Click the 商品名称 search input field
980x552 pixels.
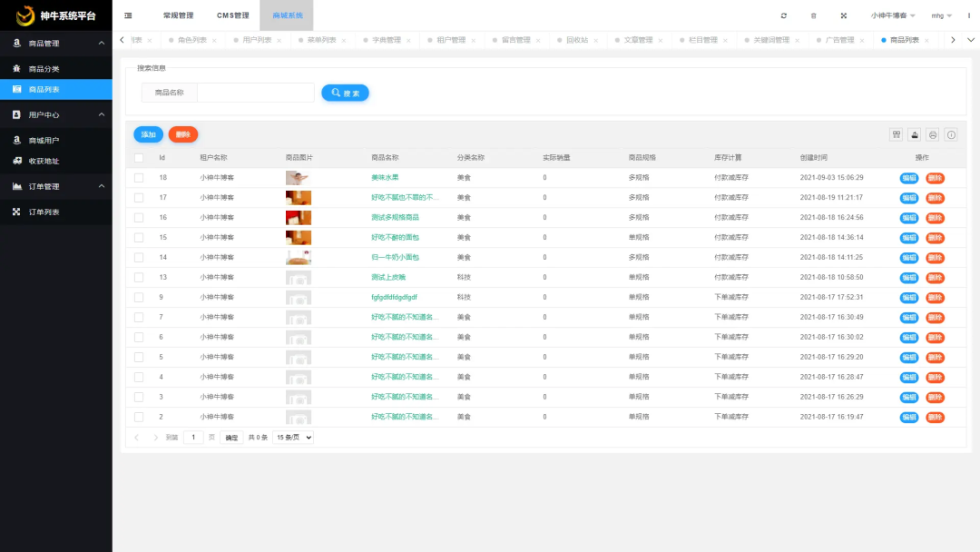256,93
